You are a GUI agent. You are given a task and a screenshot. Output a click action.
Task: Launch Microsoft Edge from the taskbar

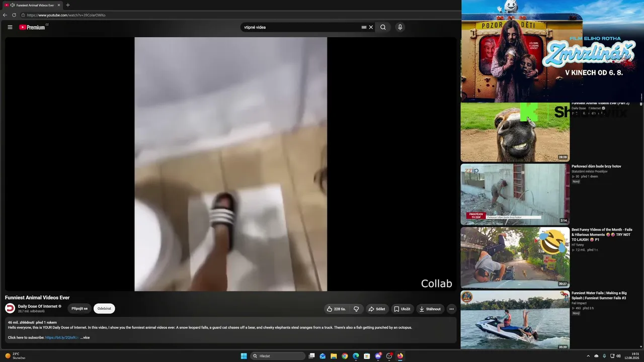(x=356, y=356)
